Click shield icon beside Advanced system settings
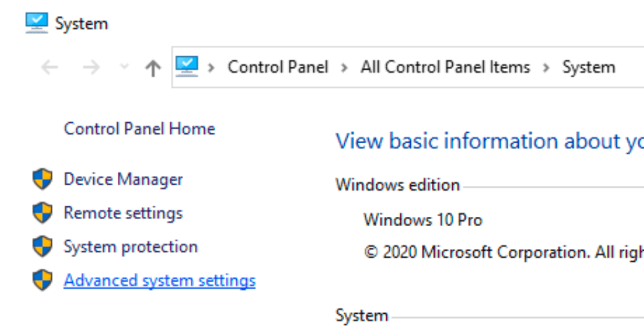 tap(43, 280)
